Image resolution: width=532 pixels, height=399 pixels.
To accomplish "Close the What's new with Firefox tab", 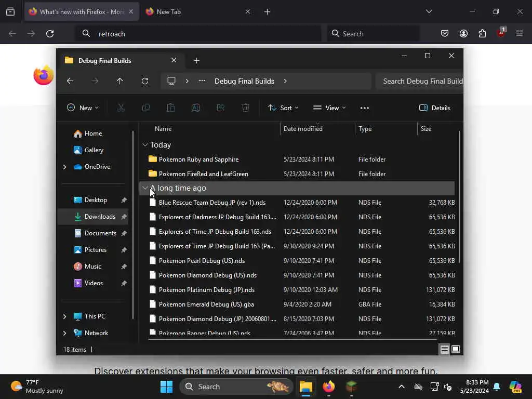I will (131, 12).
